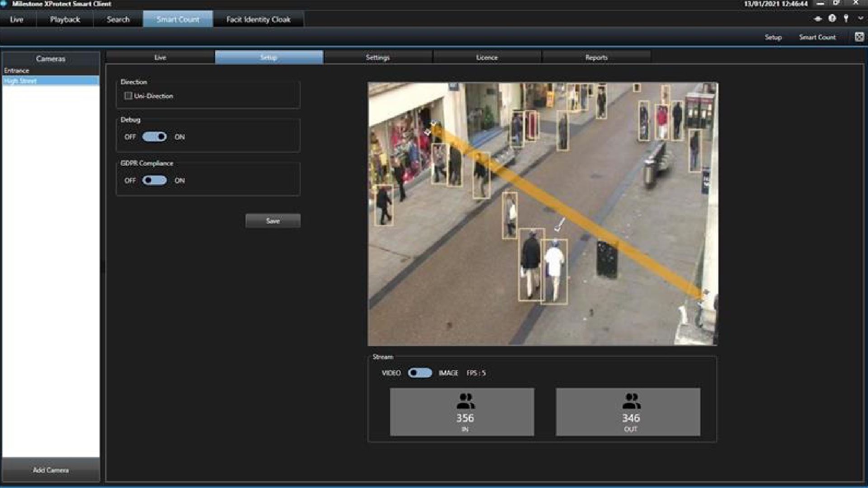The height and width of the screenshot is (488, 868).
Task: Select the Entrance camera
Action: coord(51,70)
